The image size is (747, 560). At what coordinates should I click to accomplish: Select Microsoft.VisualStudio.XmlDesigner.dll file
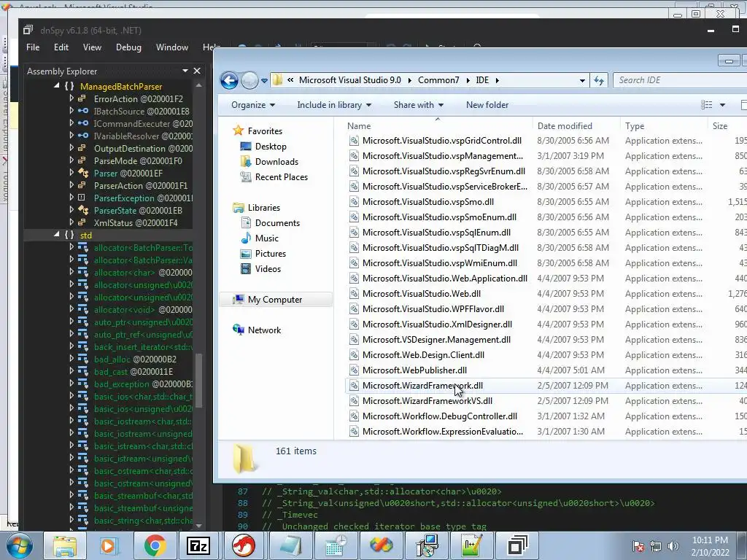pyautogui.click(x=438, y=324)
